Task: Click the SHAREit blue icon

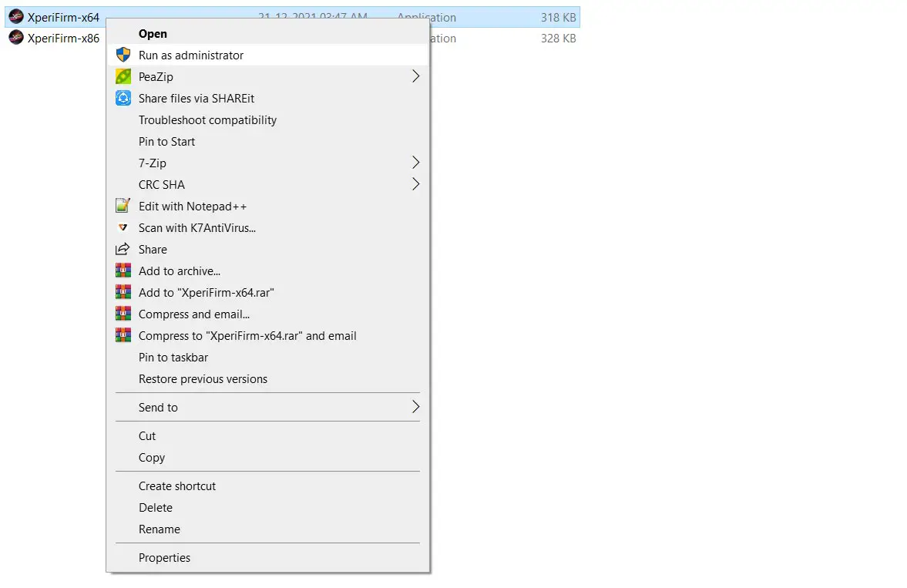Action: pos(123,99)
